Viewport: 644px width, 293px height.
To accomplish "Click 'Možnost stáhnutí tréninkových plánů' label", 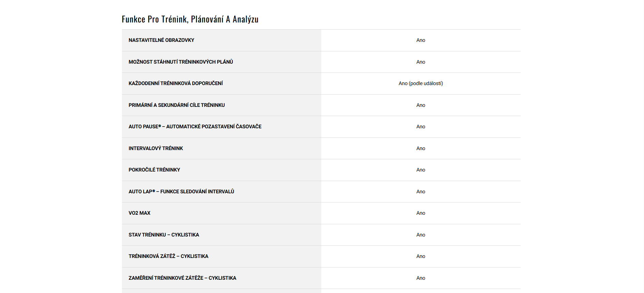I will (181, 62).
